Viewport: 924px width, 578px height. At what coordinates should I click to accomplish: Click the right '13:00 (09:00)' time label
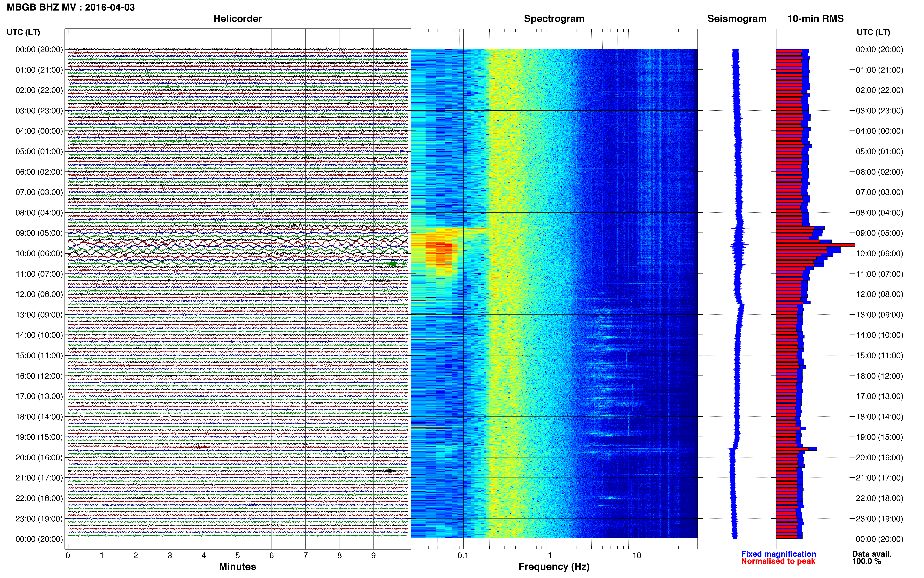(879, 315)
